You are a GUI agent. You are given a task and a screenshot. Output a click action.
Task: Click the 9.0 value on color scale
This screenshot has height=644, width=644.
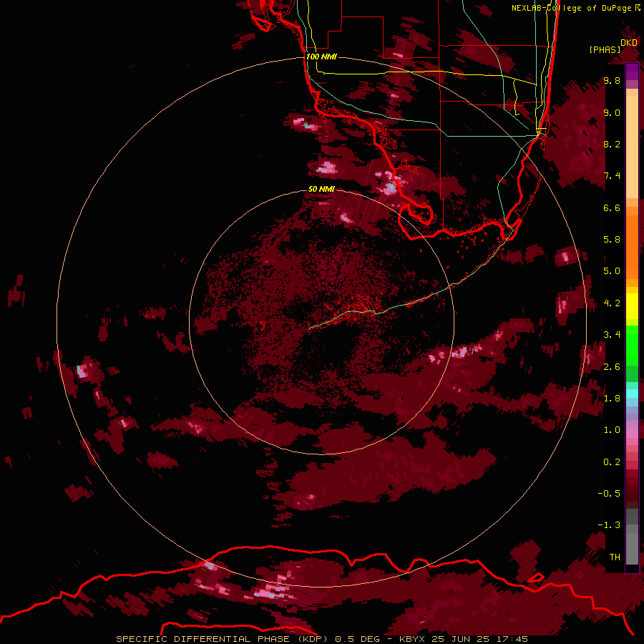point(612,113)
